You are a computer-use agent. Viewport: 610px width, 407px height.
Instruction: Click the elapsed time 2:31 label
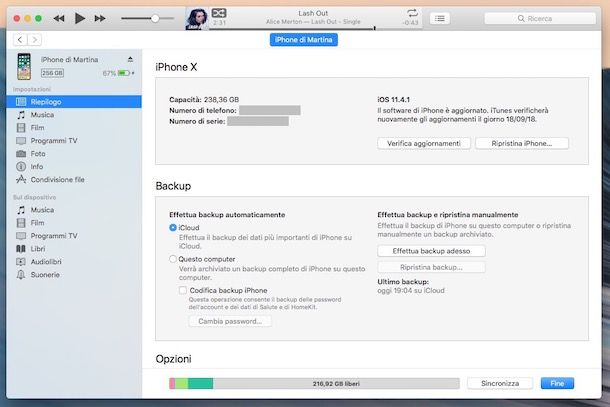click(x=219, y=23)
